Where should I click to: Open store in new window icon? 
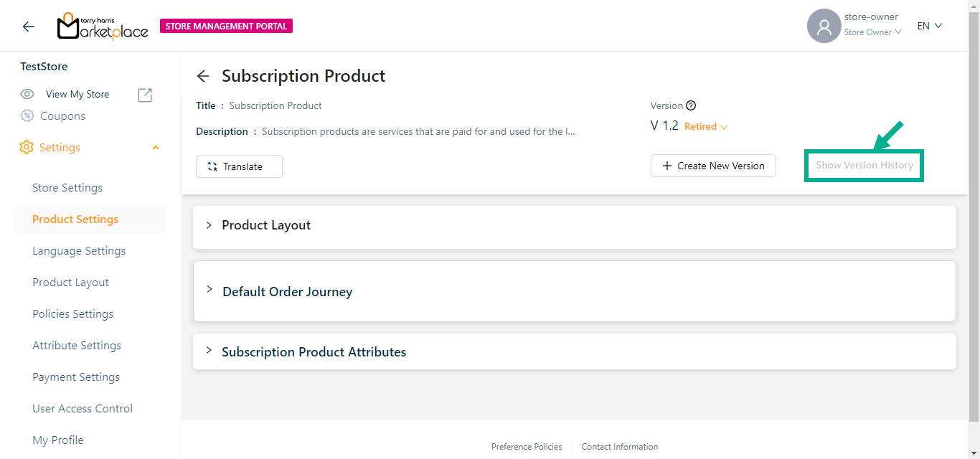pos(145,95)
